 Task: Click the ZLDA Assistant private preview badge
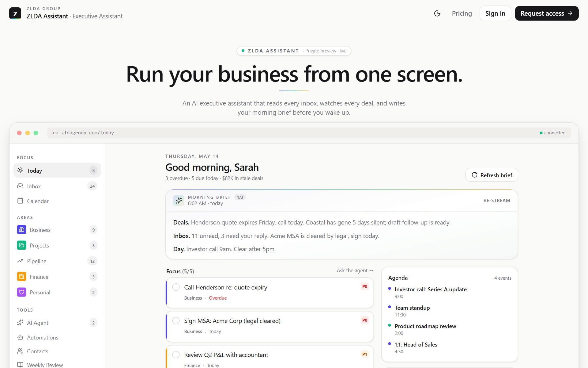(x=294, y=51)
